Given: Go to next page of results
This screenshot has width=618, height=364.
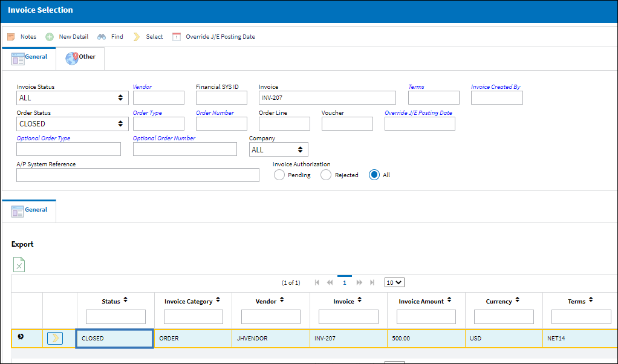Looking at the screenshot, I should click(x=359, y=282).
